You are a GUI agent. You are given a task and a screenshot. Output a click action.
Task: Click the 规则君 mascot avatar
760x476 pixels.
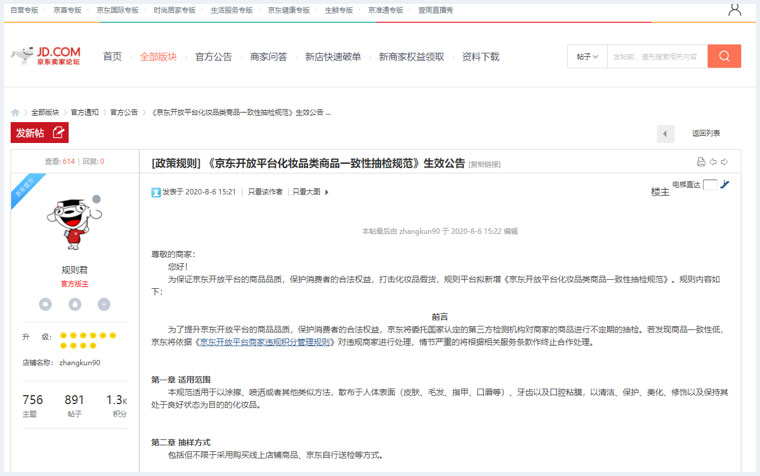pyautogui.click(x=74, y=224)
